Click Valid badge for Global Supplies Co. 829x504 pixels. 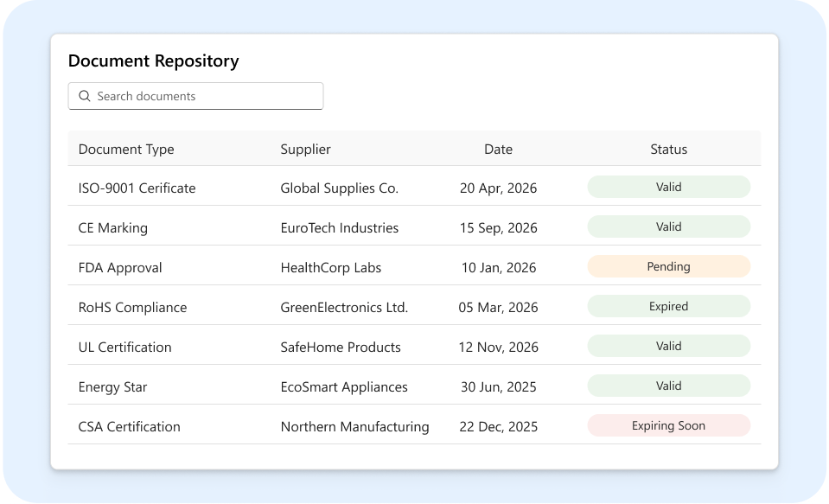[x=669, y=187]
